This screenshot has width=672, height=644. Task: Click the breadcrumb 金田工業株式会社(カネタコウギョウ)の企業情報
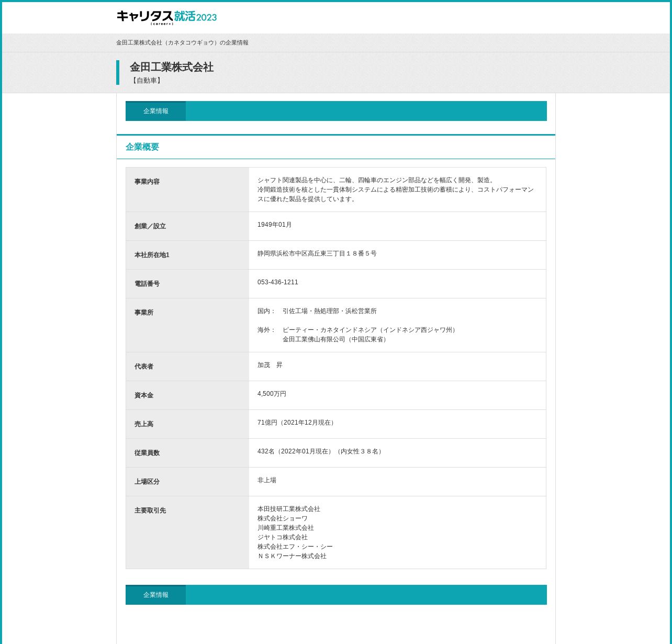click(x=182, y=42)
